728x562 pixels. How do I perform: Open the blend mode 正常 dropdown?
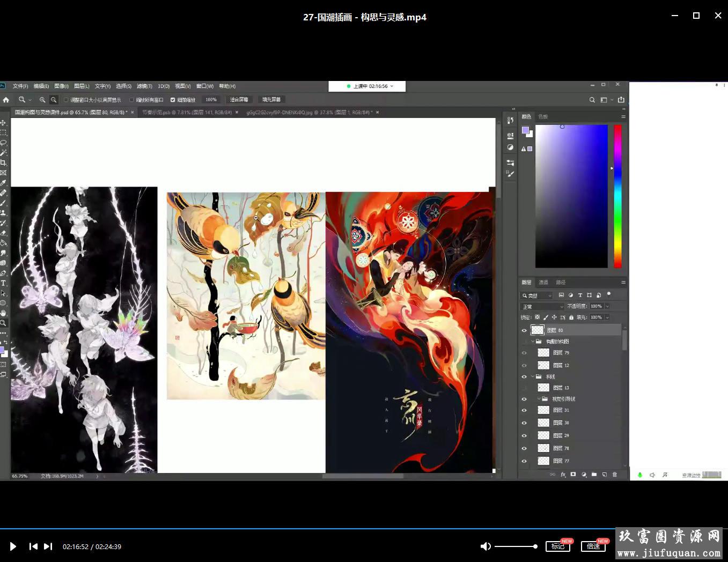(x=542, y=307)
